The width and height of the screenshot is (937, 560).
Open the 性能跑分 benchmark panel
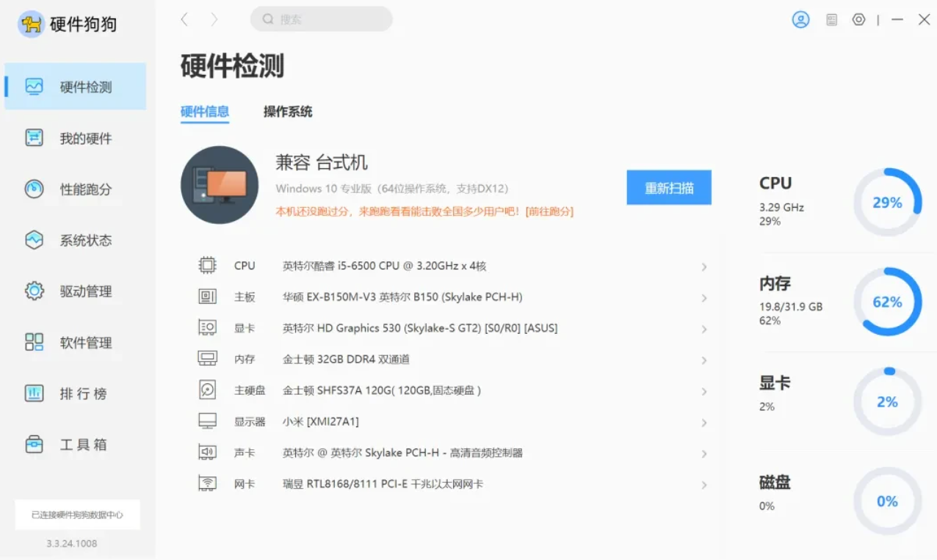[x=73, y=189]
